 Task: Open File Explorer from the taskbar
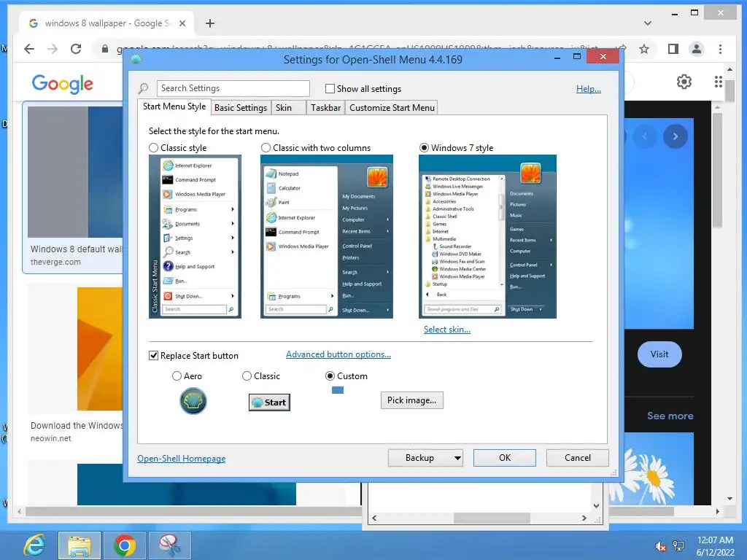80,545
